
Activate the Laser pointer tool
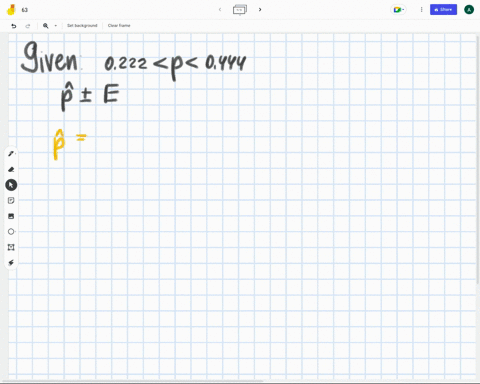point(11,263)
